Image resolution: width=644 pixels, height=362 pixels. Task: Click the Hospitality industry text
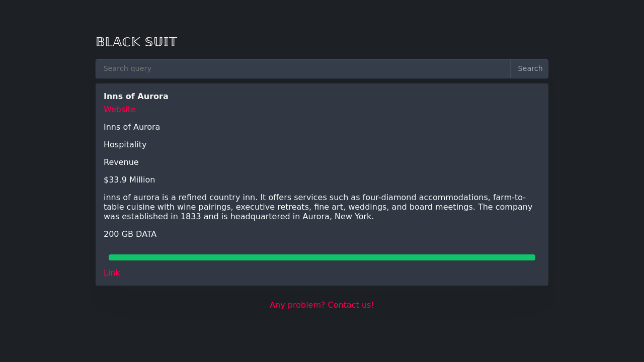tap(125, 145)
